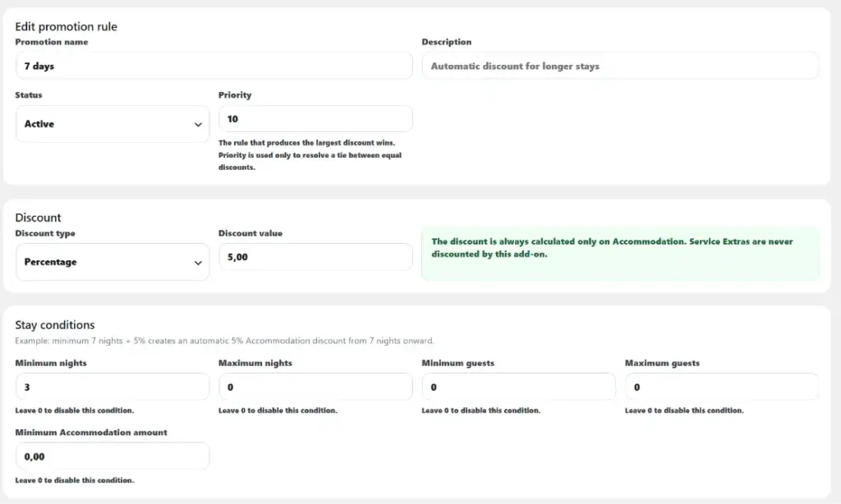Click the Maximum nights input field
841x504 pixels.
(315, 387)
